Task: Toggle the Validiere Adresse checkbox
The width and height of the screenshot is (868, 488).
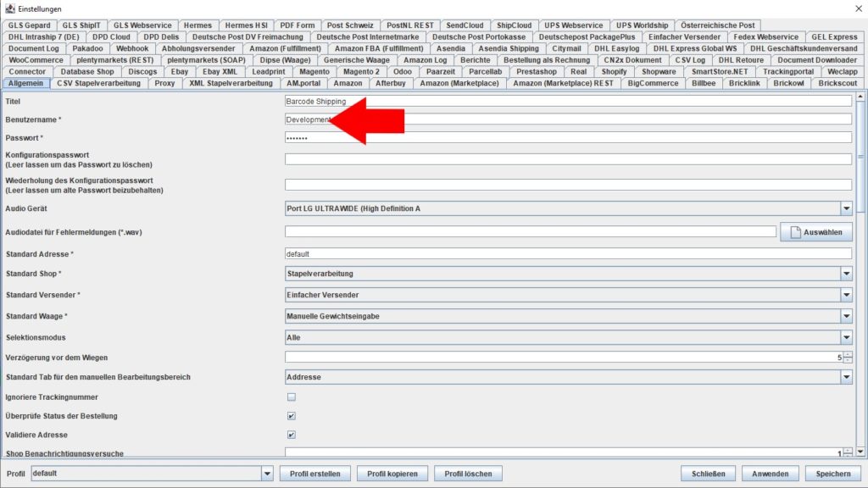Action: [292, 435]
